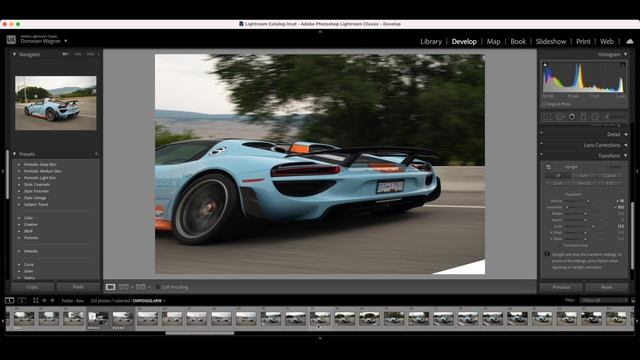Collapse the Presets panel
This screenshot has height=360, width=640.
(x=14, y=154)
